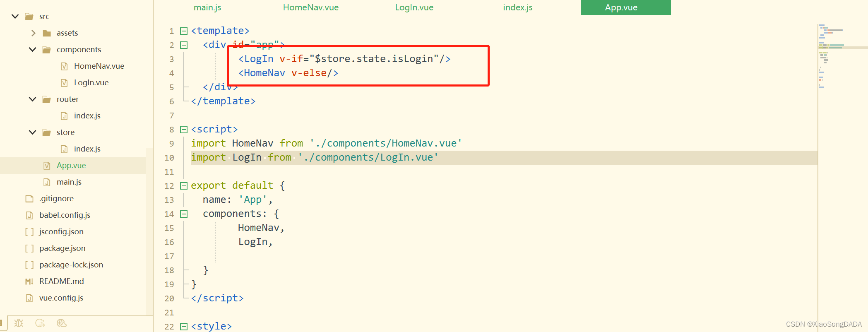This screenshot has width=868, height=332.
Task: Click line number 17 in the gutter
Action: (x=169, y=256)
